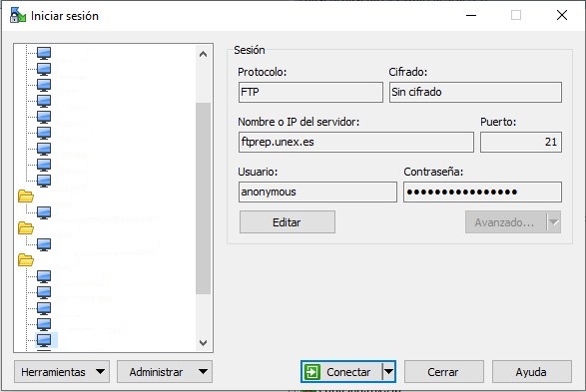Close the Iniciar sesión dialog with X
The width and height of the screenshot is (586, 392).
click(562, 15)
